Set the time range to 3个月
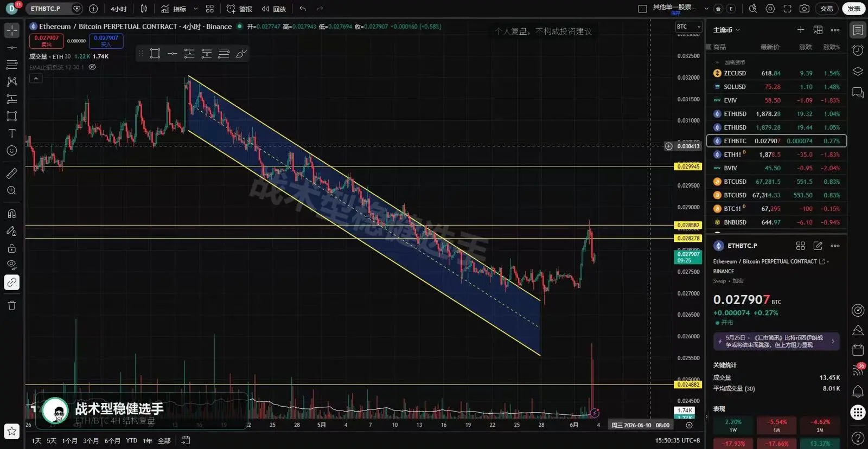The height and width of the screenshot is (449, 868). pyautogui.click(x=91, y=441)
